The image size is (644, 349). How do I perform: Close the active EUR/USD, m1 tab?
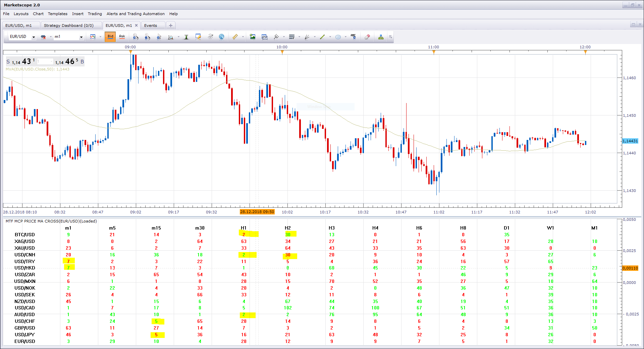[136, 26]
